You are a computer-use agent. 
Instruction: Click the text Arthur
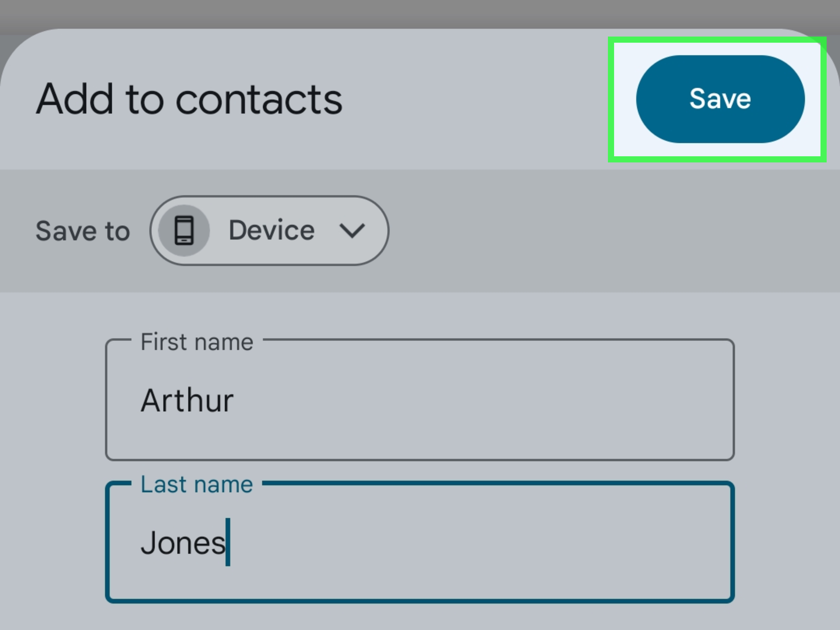(x=187, y=401)
